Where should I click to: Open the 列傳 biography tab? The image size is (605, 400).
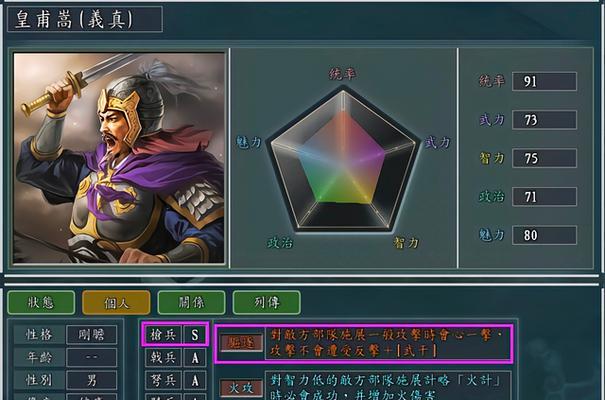point(267,302)
